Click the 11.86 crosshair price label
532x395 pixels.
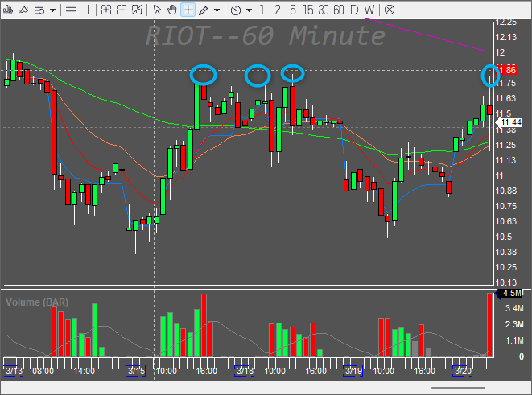tap(506, 70)
